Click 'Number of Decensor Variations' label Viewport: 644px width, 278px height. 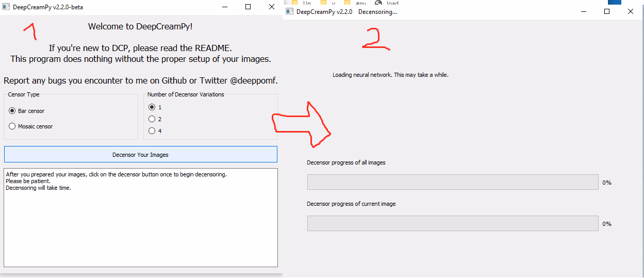[186, 94]
